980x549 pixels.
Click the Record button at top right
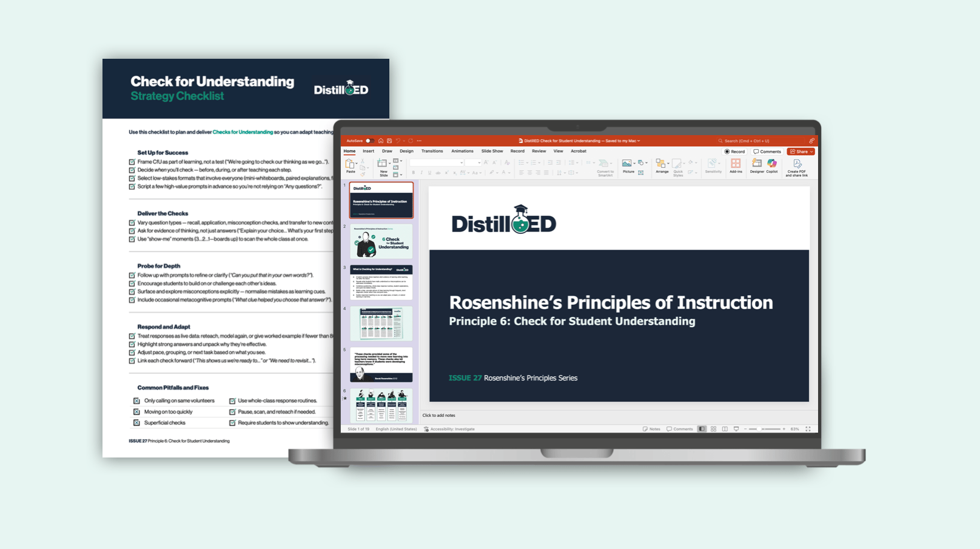[734, 151]
